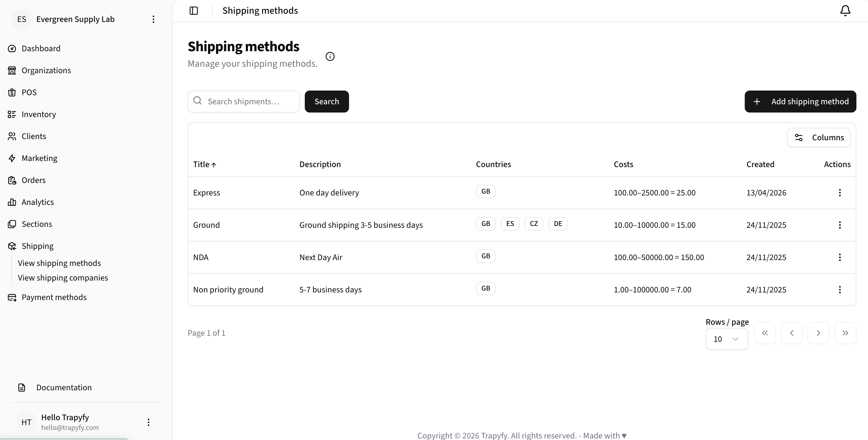Click the search magnifier icon
Image resolution: width=868 pixels, height=440 pixels.
[197, 101]
